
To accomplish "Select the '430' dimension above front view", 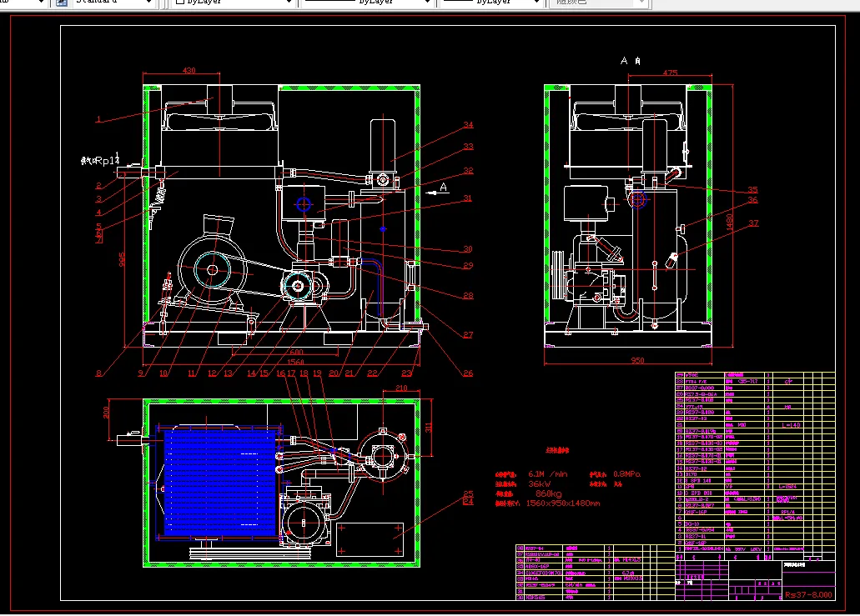I will click(189, 70).
